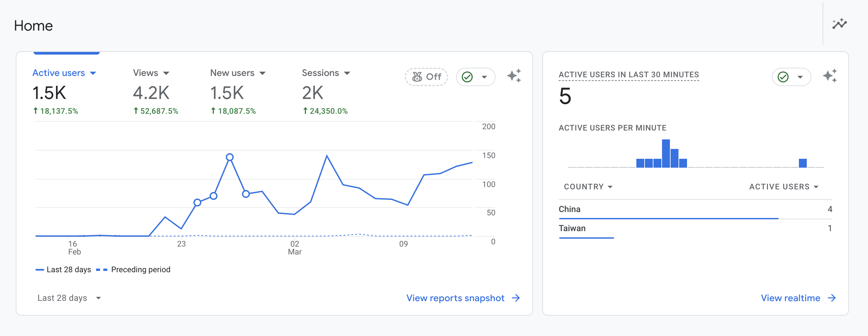Viewport: 868px width, 336px height.
Task: Click green checkmark icon on realtime card
Action: (x=783, y=77)
